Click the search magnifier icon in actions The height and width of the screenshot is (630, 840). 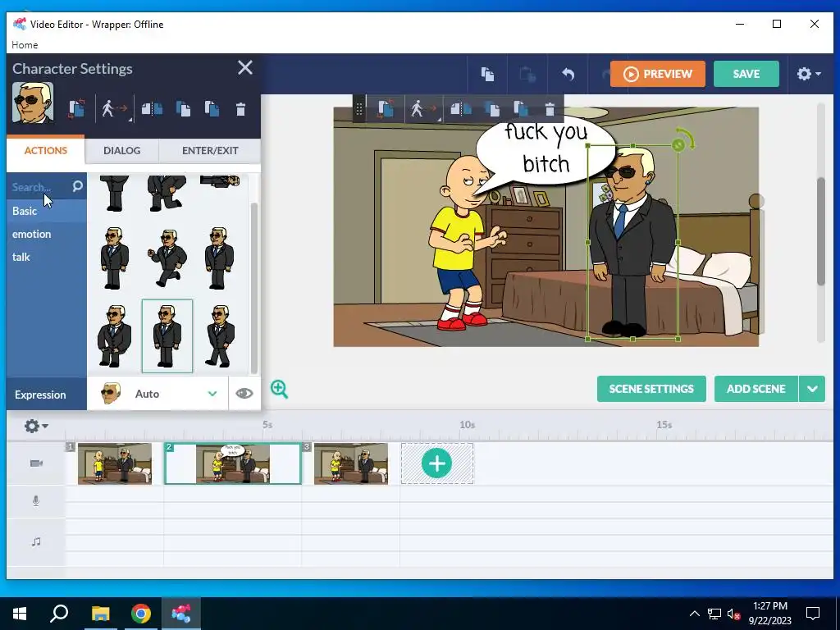78,186
